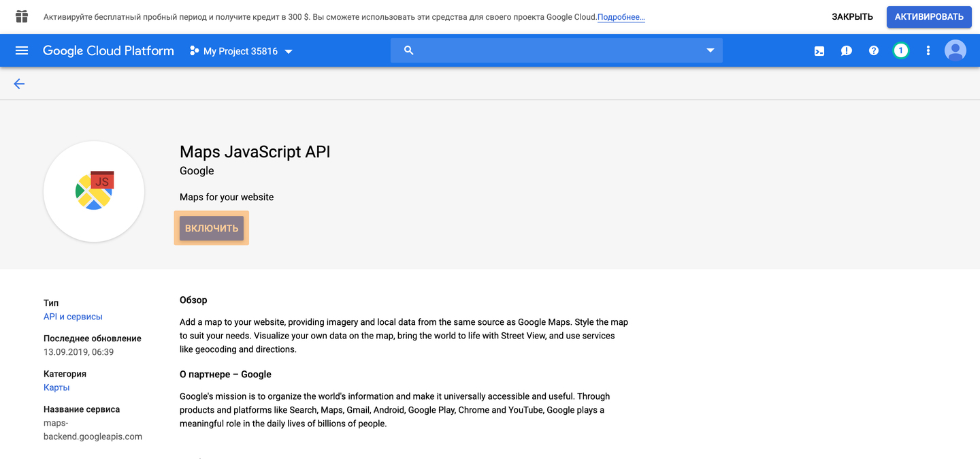Go back using the left arrow
The image size is (980, 459).
(19, 84)
